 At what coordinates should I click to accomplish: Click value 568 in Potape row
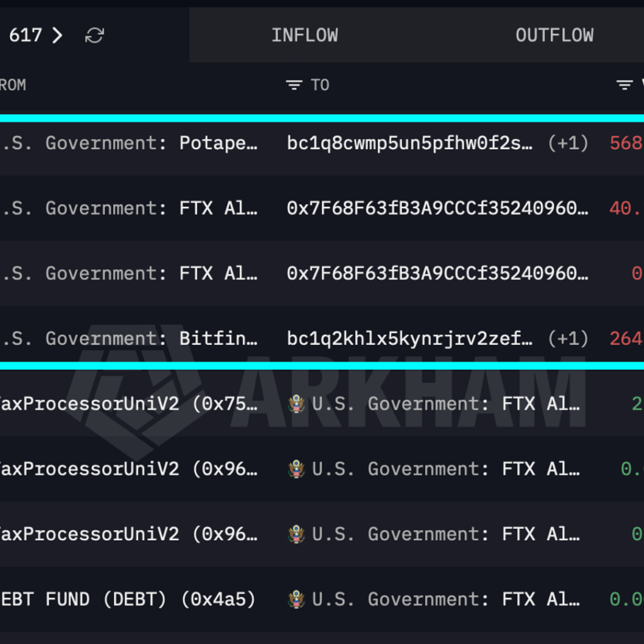coord(627,143)
